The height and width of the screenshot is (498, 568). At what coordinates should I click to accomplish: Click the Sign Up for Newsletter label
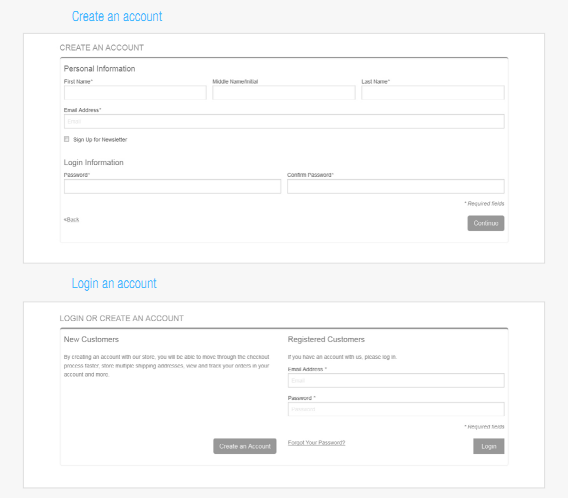(100, 139)
